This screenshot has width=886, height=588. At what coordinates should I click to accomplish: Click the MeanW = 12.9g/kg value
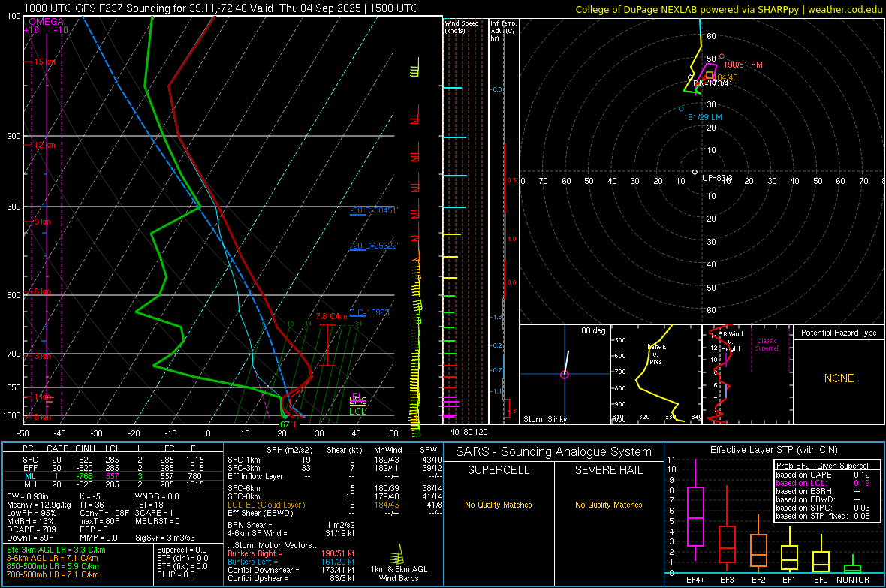pos(39,505)
